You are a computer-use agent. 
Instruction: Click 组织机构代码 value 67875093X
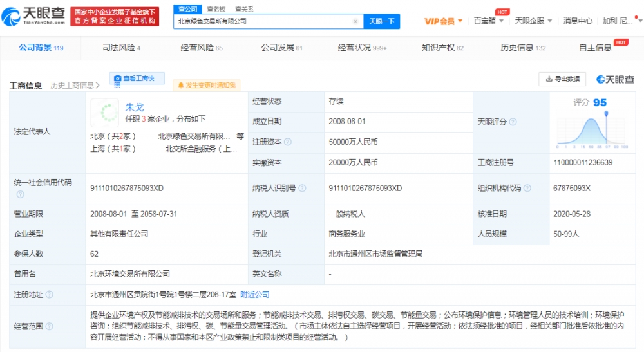click(572, 189)
